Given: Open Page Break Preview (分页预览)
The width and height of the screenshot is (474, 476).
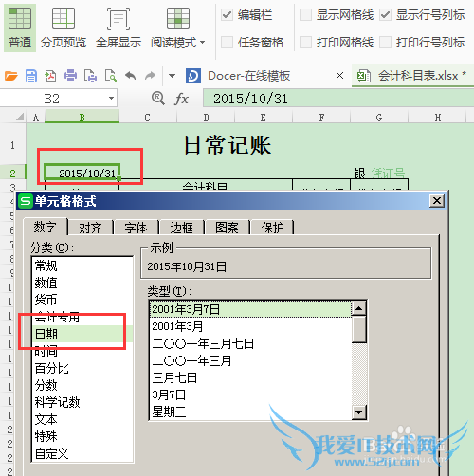Looking at the screenshot, I should (x=64, y=27).
